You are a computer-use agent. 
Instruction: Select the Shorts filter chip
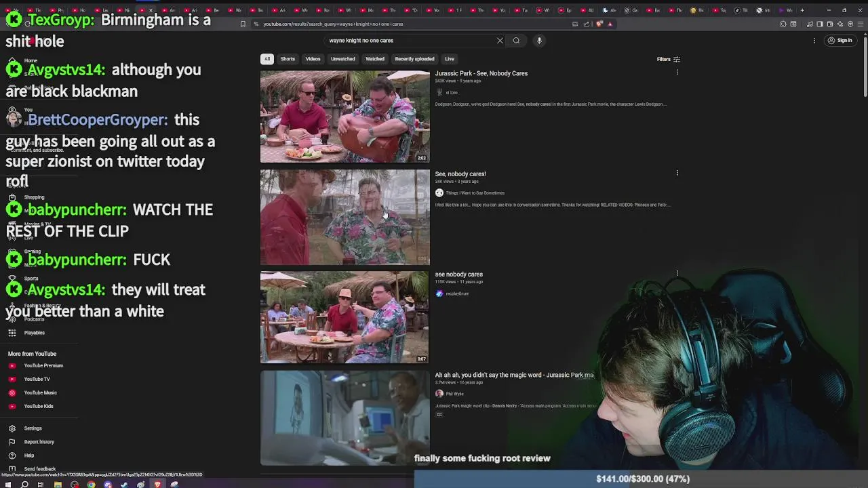coord(288,59)
